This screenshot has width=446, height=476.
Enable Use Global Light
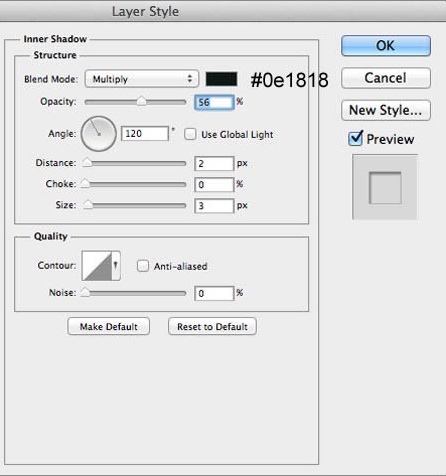click(190, 134)
